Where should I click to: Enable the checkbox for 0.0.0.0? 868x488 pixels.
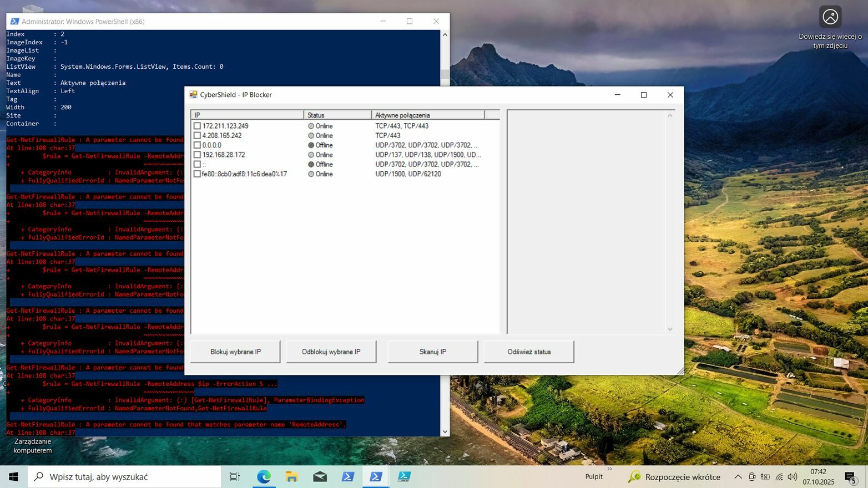[x=197, y=145]
